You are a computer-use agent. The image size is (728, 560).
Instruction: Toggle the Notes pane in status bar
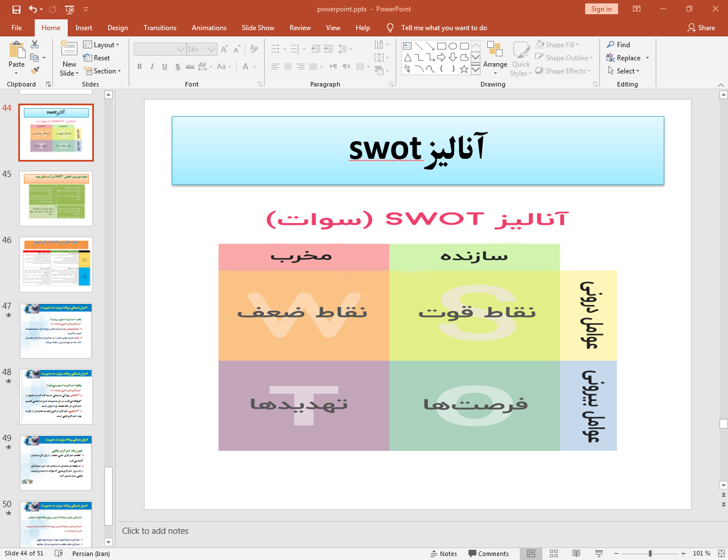(444, 553)
